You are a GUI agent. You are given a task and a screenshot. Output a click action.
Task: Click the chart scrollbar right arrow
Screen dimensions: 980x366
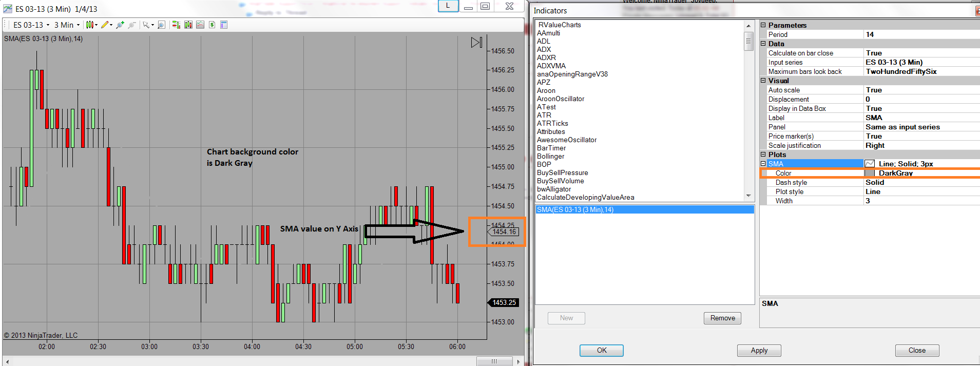[x=518, y=362]
